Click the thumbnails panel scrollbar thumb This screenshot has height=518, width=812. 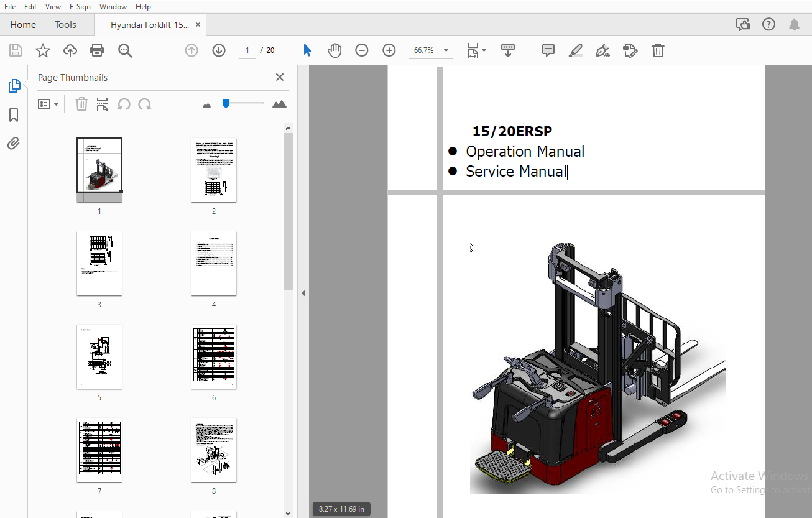(x=288, y=211)
